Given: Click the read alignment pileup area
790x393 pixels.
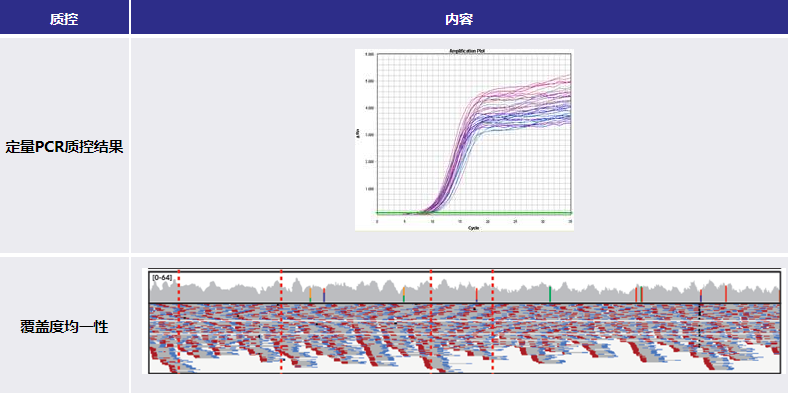Looking at the screenshot, I should 465,338.
